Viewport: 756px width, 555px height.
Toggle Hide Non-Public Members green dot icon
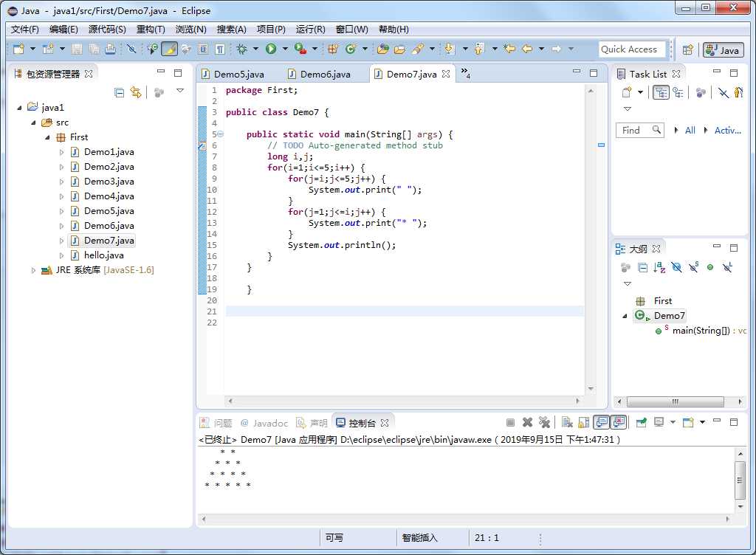click(710, 267)
